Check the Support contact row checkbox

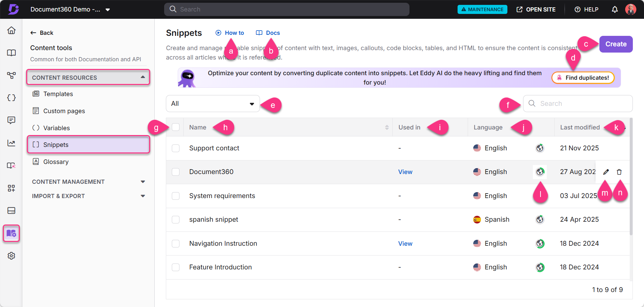[176, 148]
